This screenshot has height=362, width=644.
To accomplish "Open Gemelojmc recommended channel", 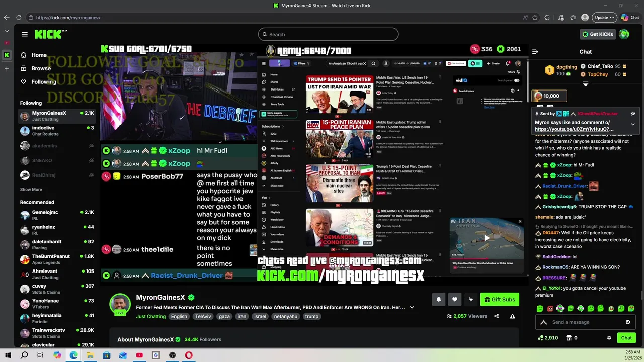I will [x=56, y=215].
